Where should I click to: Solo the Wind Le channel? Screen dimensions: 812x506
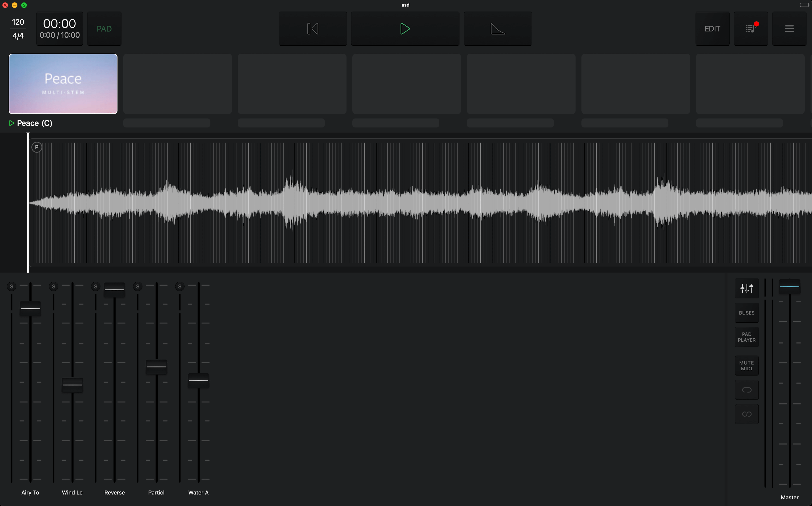pos(54,286)
